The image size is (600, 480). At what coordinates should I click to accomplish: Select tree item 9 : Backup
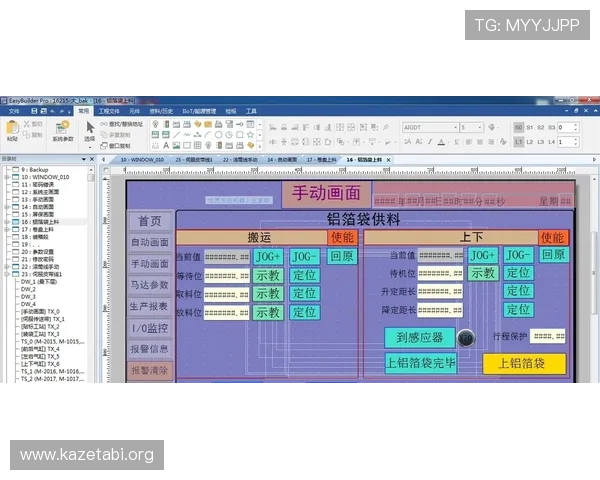pos(34,170)
